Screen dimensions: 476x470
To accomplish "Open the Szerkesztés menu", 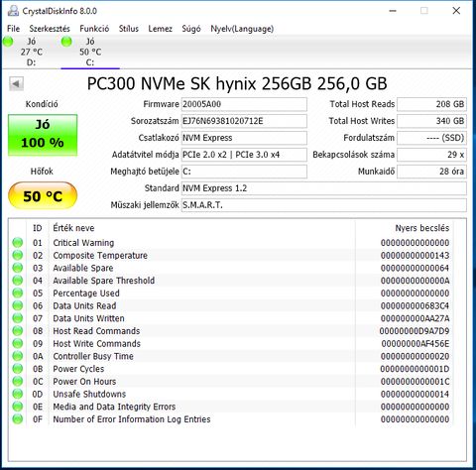I will pyautogui.click(x=50, y=29).
